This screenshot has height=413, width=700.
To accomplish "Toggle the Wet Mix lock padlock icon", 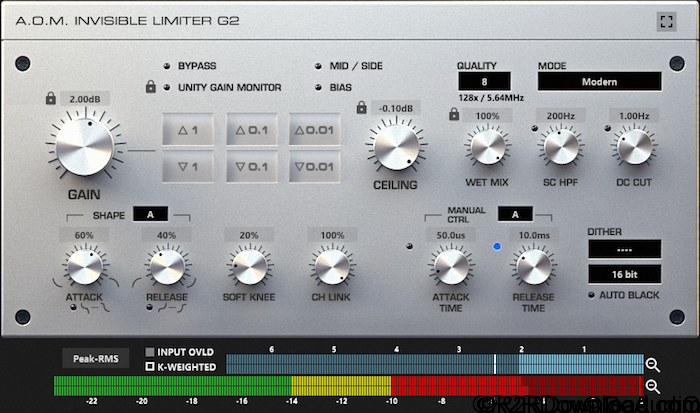I will (x=454, y=115).
